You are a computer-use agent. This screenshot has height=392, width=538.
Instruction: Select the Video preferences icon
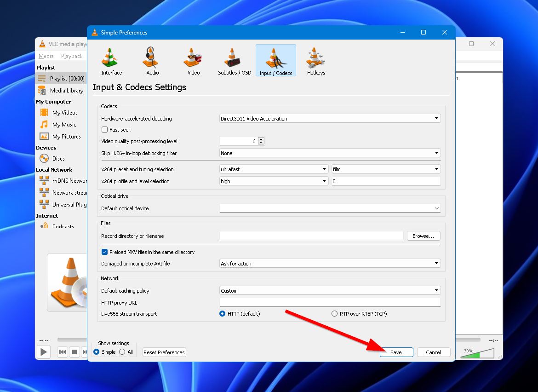point(194,61)
